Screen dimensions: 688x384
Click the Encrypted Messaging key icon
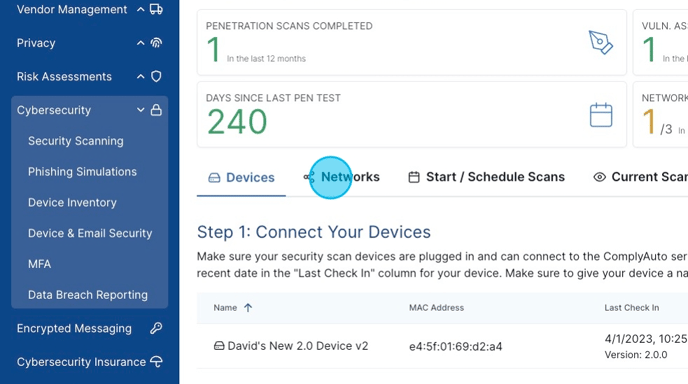pyautogui.click(x=156, y=328)
